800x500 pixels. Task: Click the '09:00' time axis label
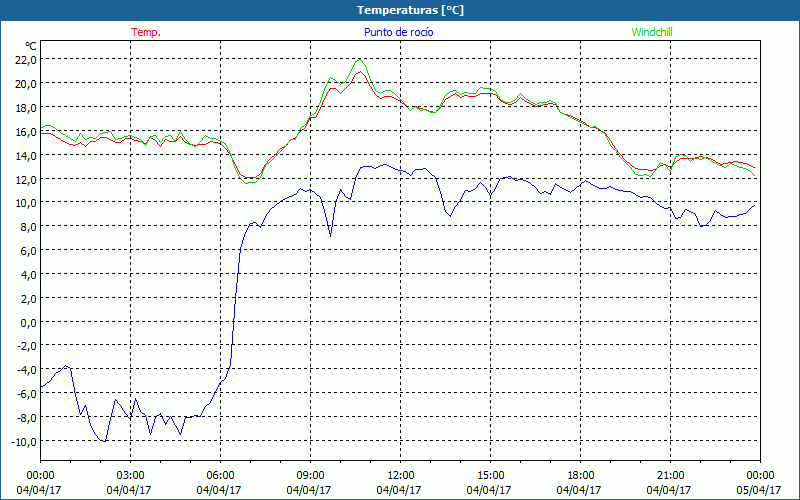[x=310, y=476]
